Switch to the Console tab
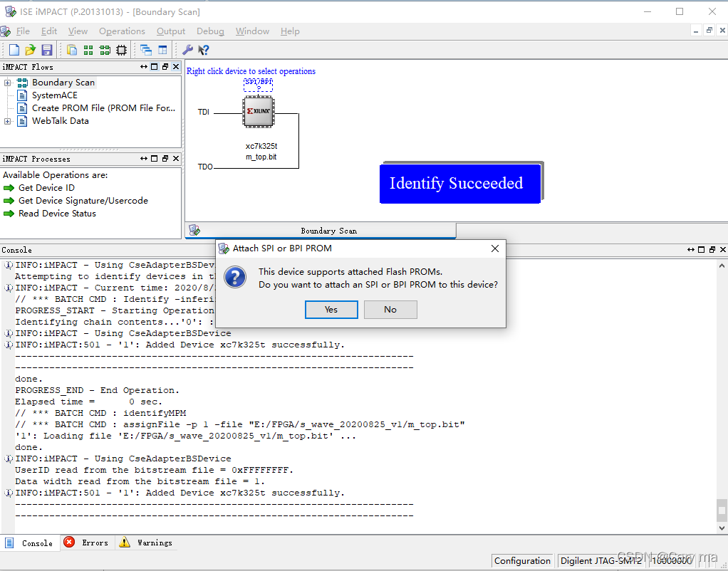728x571 pixels. [x=30, y=543]
